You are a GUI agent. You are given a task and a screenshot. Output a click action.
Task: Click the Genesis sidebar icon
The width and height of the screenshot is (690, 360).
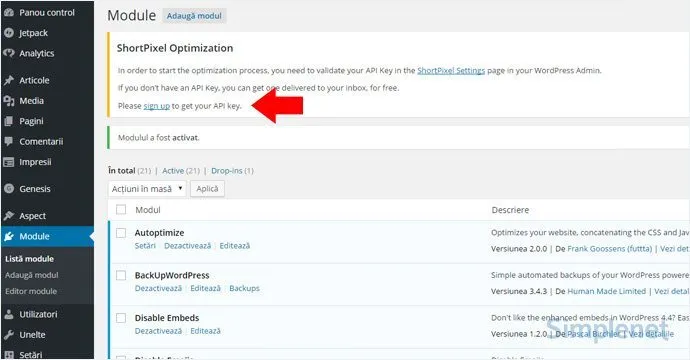coord(9,189)
